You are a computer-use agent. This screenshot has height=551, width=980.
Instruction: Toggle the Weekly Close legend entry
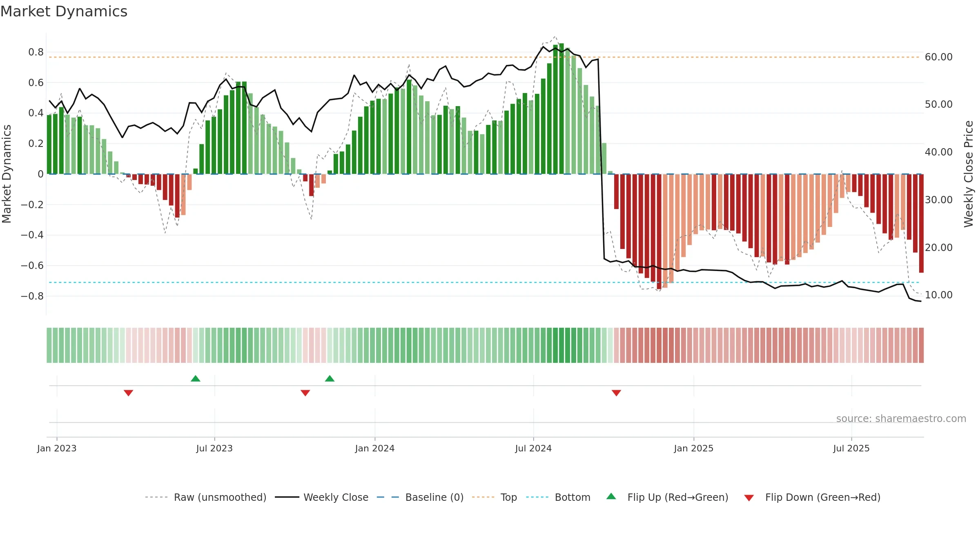click(x=322, y=497)
